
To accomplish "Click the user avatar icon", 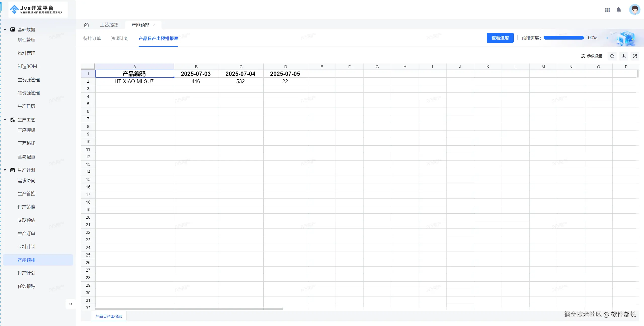I will click(x=634, y=10).
